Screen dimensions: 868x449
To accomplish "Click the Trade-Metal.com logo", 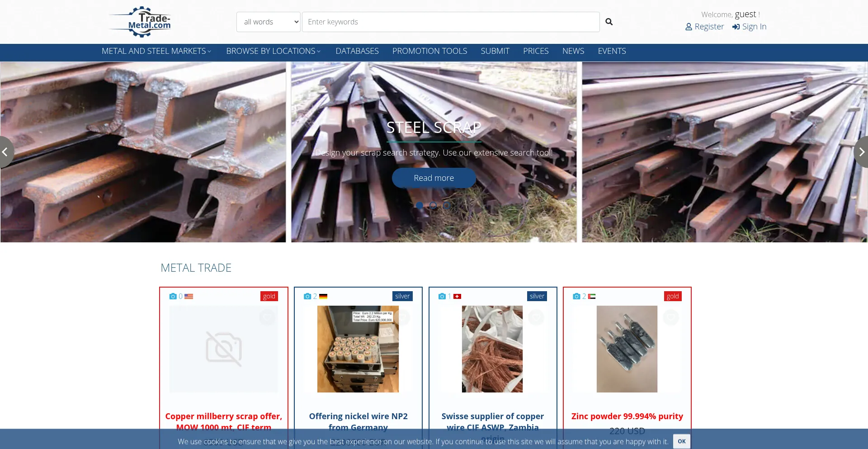I will coord(141,22).
